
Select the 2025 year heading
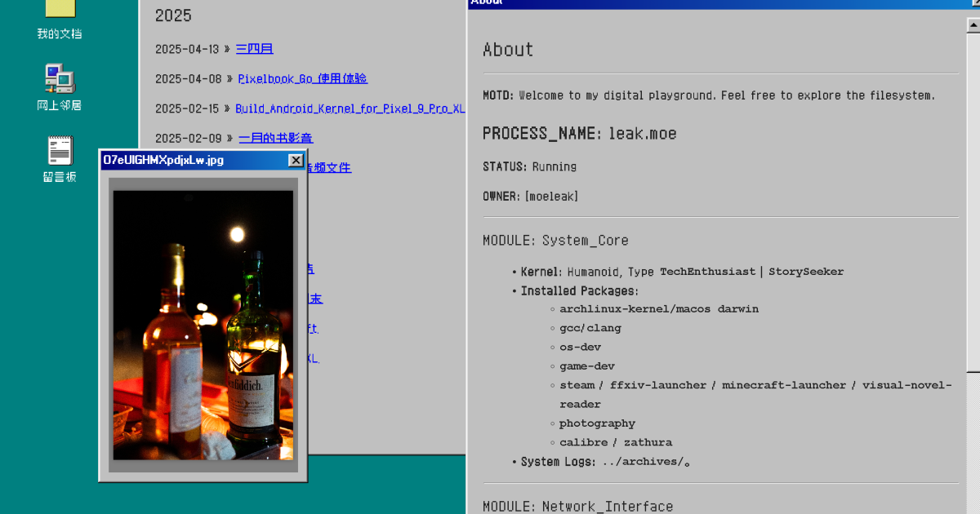[171, 15]
